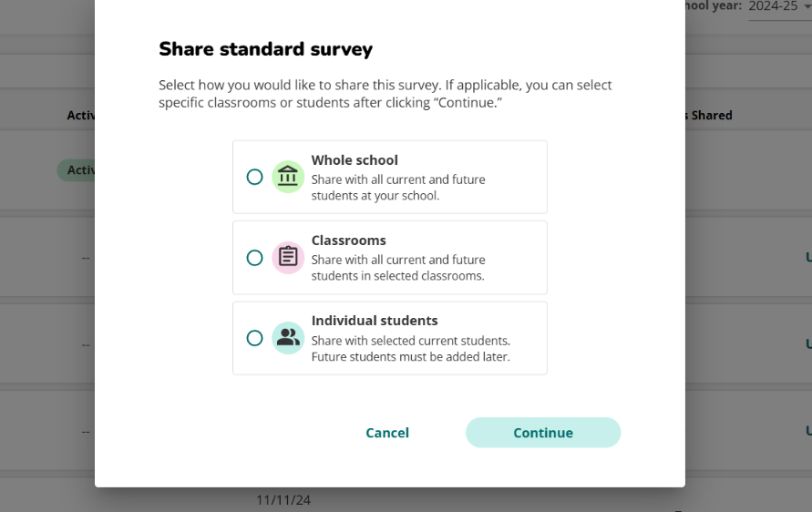The height and width of the screenshot is (512, 812).
Task: Click the Whole school description text
Action: 398,188
